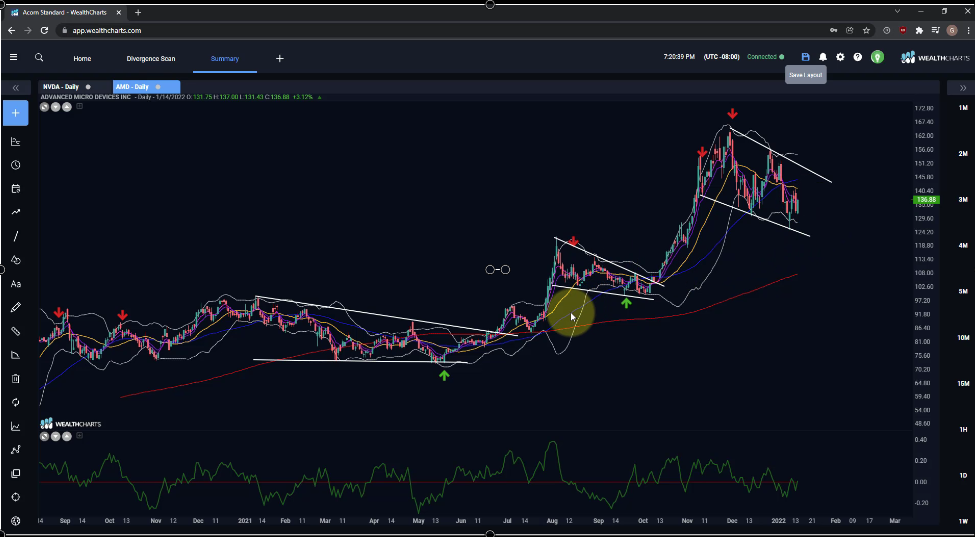The height and width of the screenshot is (537, 975).
Task: Select the arc angle tool in sidebar
Action: pyautogui.click(x=16, y=355)
